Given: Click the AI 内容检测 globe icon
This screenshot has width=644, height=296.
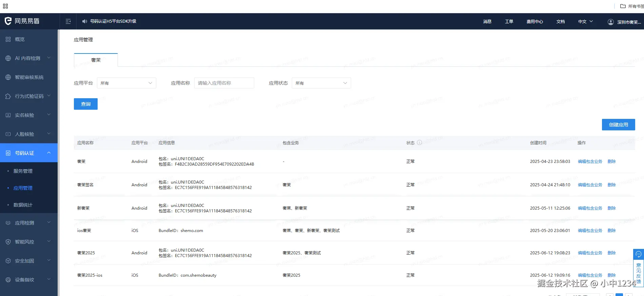Looking at the screenshot, I should (x=8, y=58).
